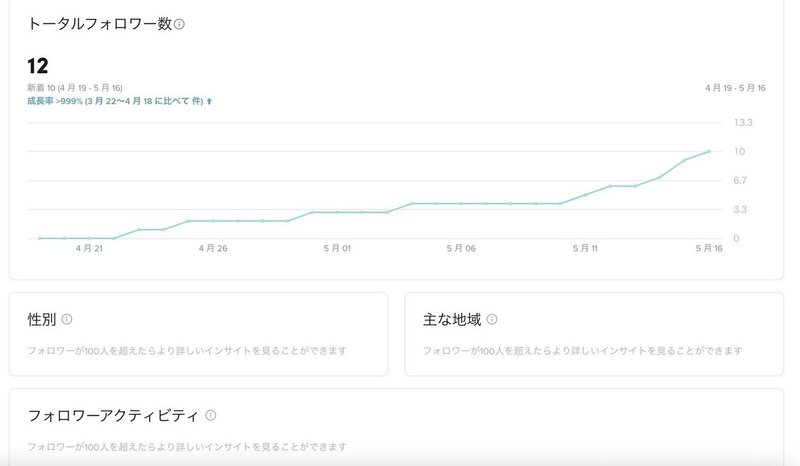Click the トータルフォロワー数 heading
The height and width of the screenshot is (466, 800).
pyautogui.click(x=99, y=24)
